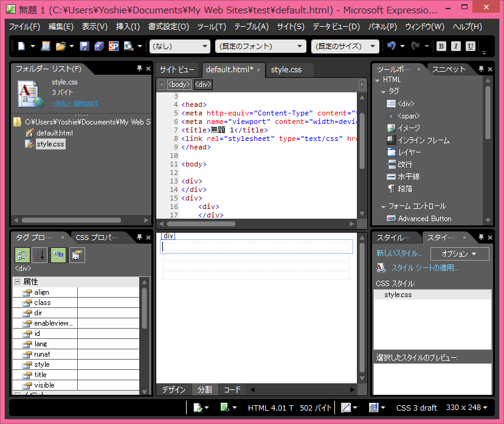
Task: Click the SuperPreview SP icon
Action: 114,46
